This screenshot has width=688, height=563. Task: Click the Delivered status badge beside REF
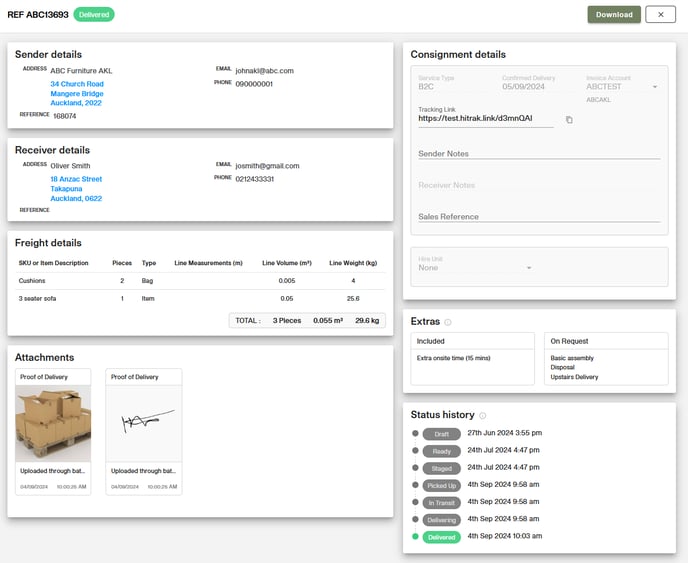(94, 14)
